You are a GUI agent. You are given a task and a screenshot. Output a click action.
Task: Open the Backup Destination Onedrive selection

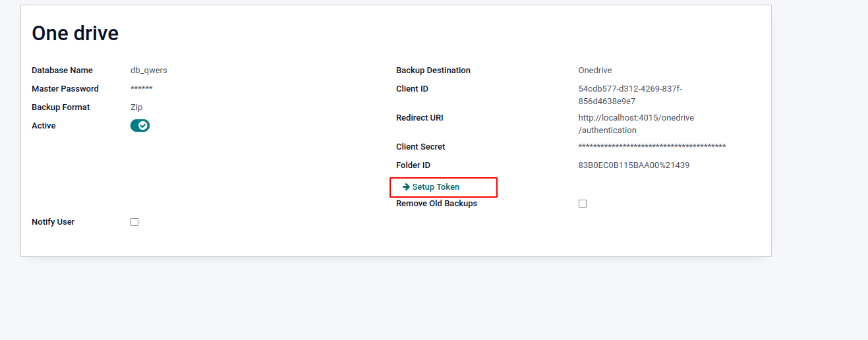[x=595, y=71]
